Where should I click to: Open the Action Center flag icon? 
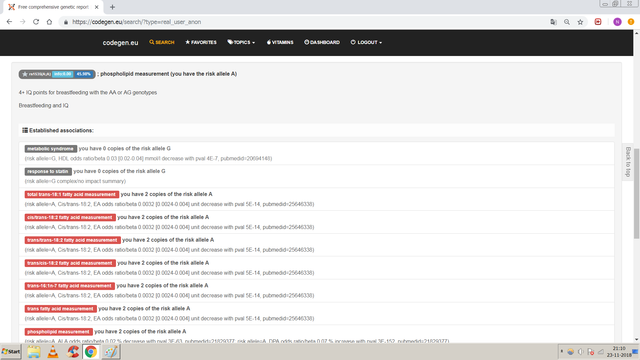[590, 351]
